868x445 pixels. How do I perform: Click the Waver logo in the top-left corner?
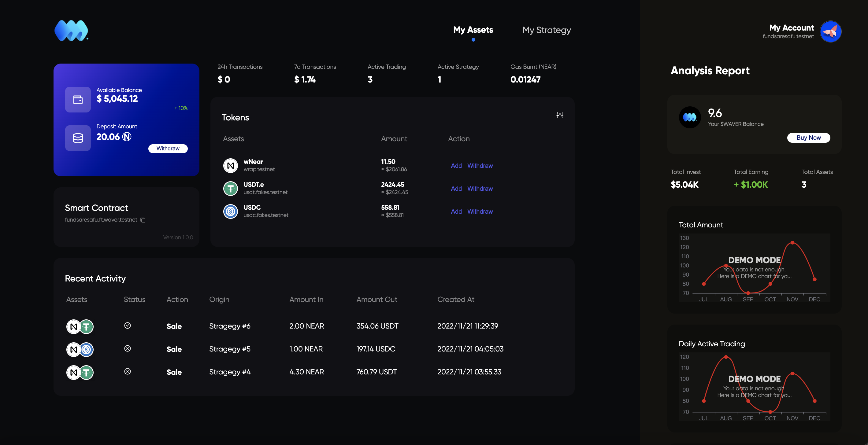72,31
